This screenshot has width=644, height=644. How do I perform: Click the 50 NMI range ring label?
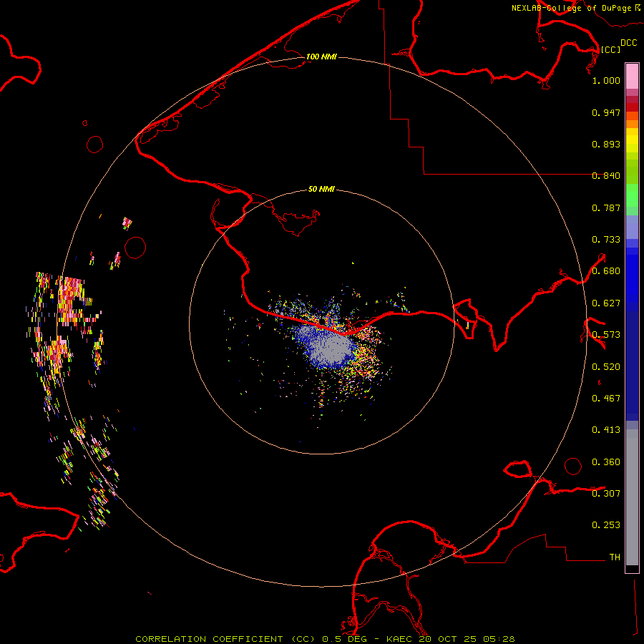coord(321,189)
